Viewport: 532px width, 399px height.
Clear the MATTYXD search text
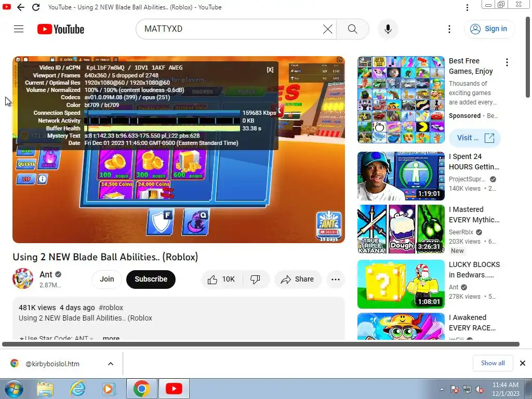pos(327,29)
